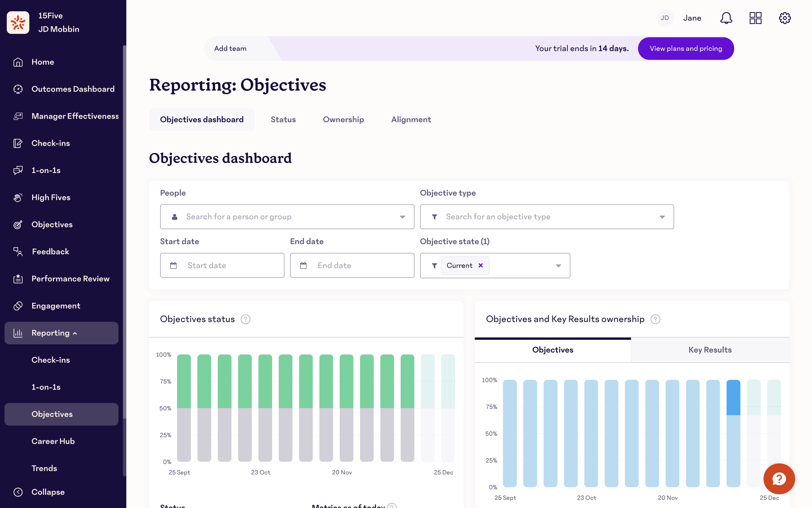
Task: Click the Add team button
Action: [230, 48]
